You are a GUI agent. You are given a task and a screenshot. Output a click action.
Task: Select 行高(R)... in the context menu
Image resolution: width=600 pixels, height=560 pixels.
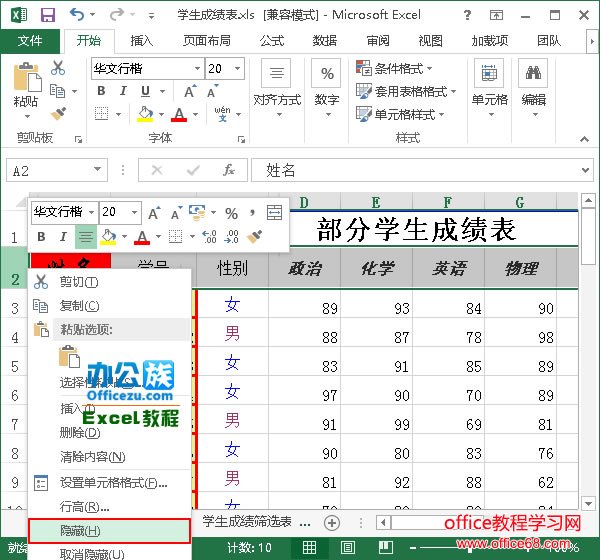pyautogui.click(x=84, y=507)
